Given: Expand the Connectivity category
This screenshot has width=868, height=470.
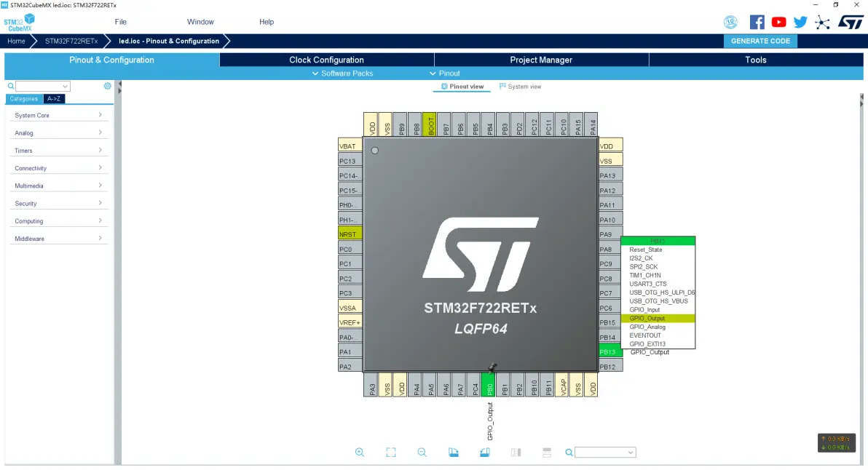Looking at the screenshot, I should (58, 168).
